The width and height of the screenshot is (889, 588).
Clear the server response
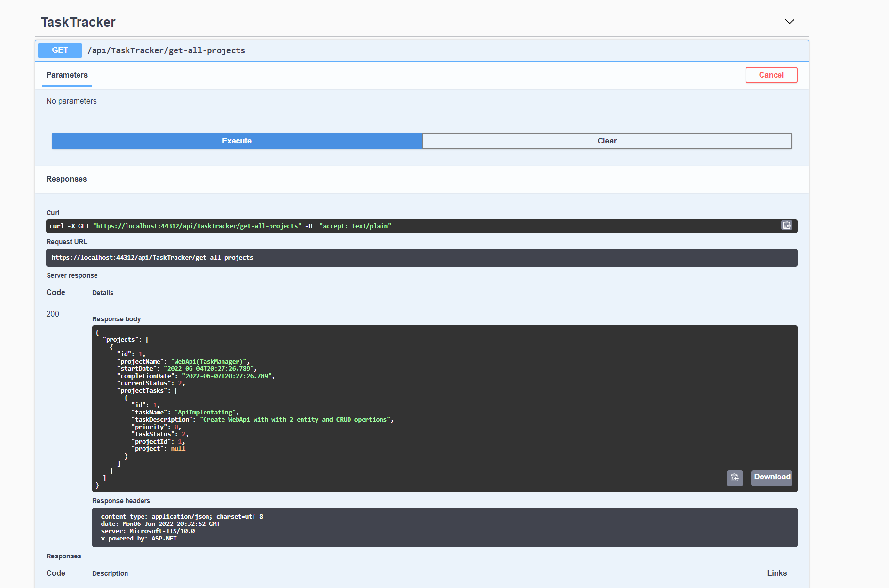coord(607,141)
